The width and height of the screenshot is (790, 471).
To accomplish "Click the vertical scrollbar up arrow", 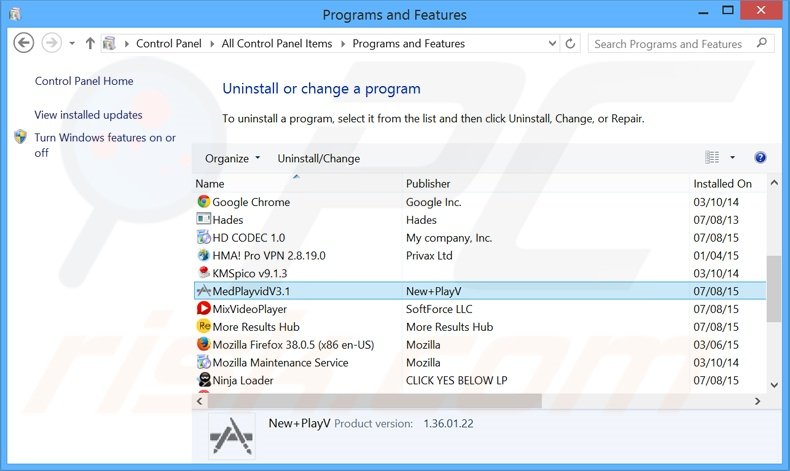I will point(774,183).
